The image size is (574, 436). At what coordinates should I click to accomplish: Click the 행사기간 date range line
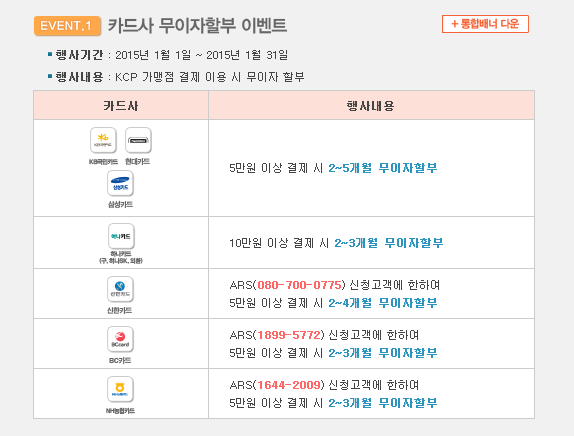tap(168, 55)
